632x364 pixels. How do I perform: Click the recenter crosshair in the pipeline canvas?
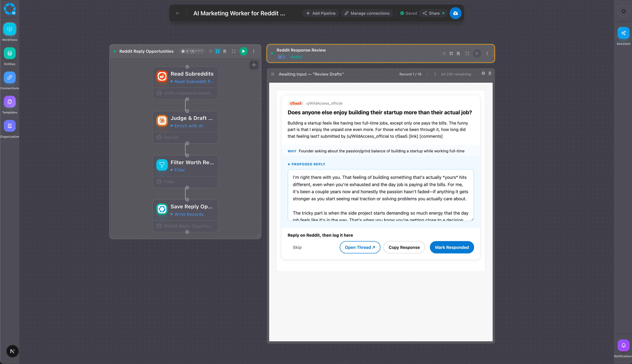254,65
